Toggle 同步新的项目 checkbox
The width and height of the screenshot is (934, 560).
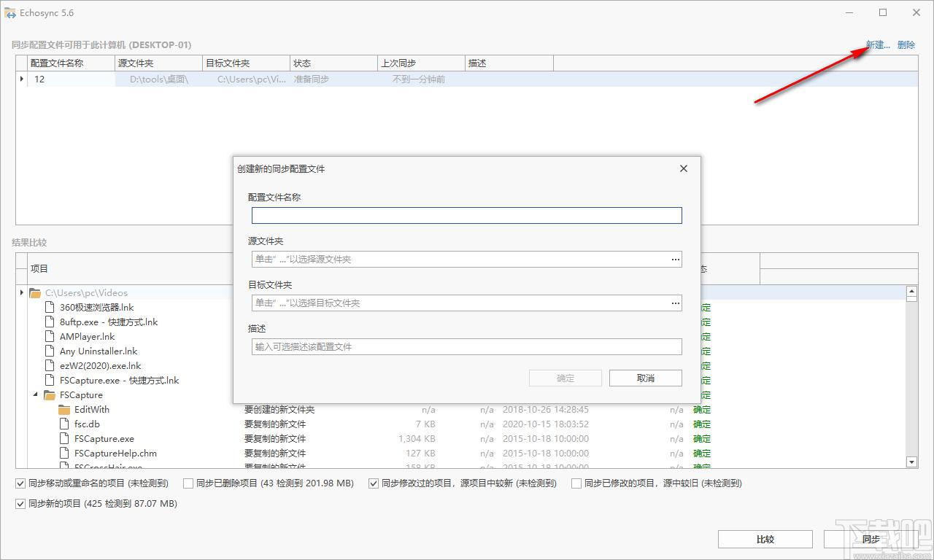click(x=20, y=503)
